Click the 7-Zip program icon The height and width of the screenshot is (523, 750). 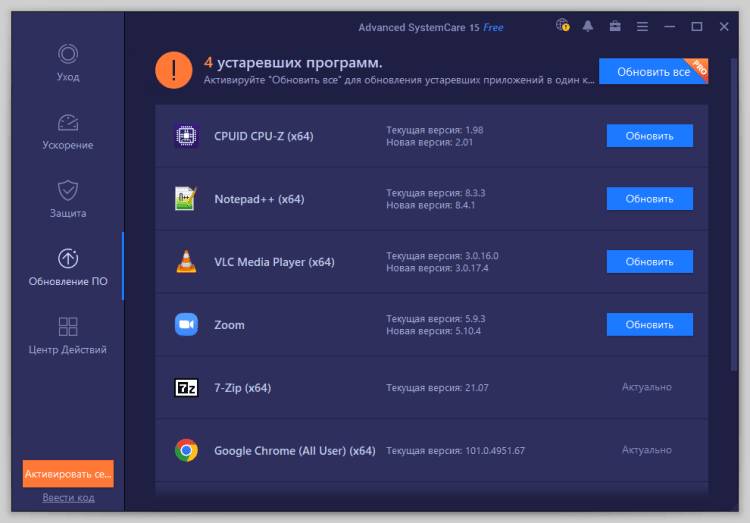click(186, 388)
